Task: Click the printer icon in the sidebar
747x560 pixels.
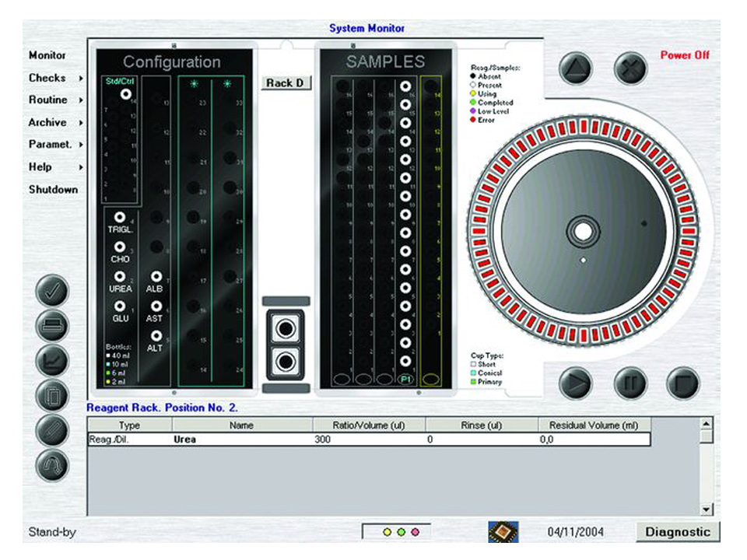Action: [52, 326]
